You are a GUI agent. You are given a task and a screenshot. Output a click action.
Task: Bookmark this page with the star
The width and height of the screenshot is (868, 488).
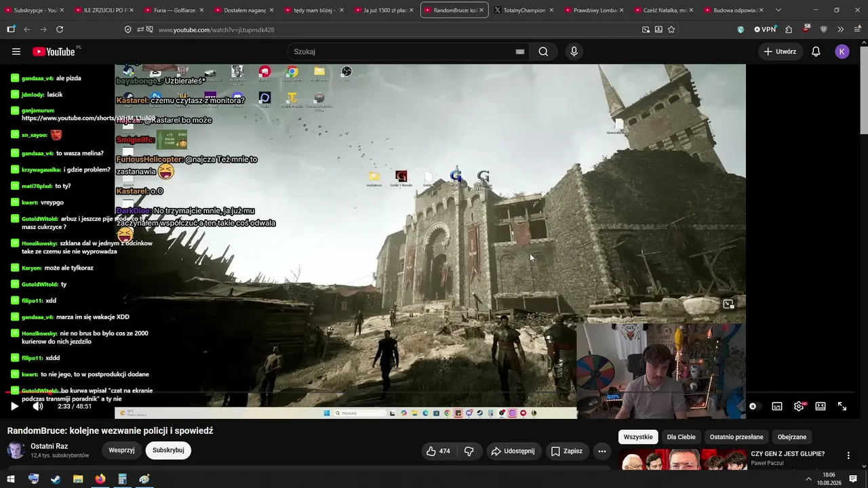671,30
